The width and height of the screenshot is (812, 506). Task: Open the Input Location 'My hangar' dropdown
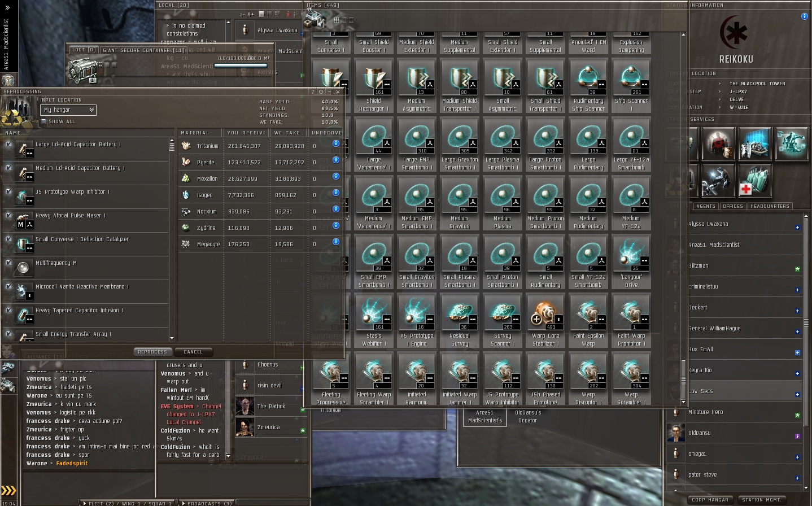coord(68,110)
